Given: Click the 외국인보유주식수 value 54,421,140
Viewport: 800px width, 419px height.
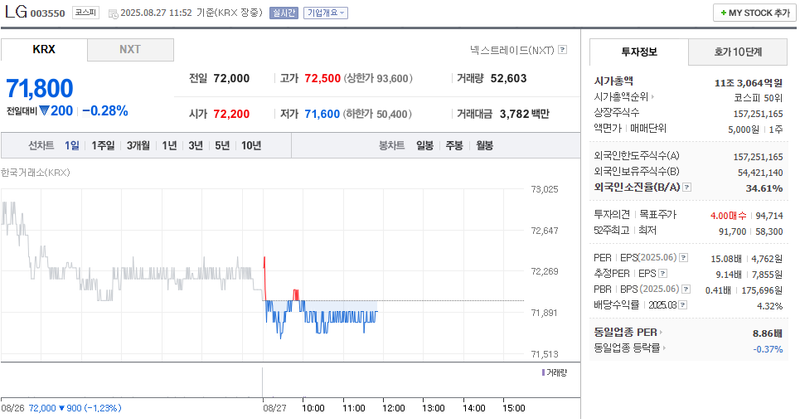Looking at the screenshot, I should pos(760,173).
